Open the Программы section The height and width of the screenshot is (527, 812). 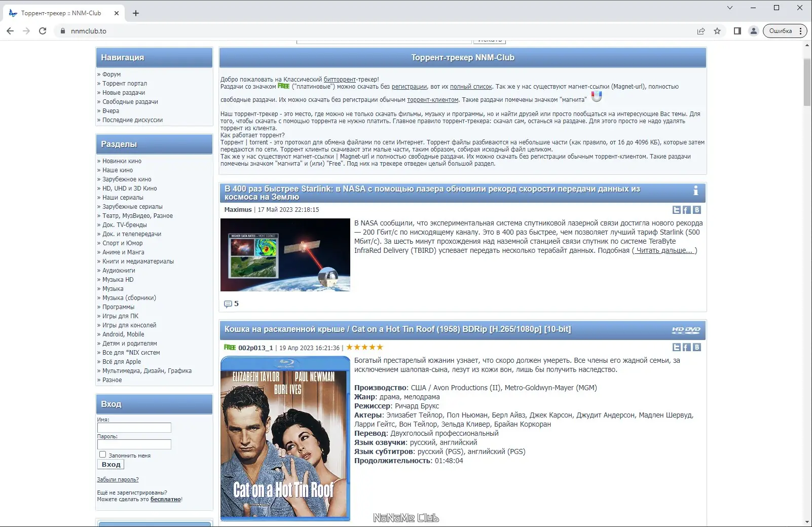click(x=118, y=307)
